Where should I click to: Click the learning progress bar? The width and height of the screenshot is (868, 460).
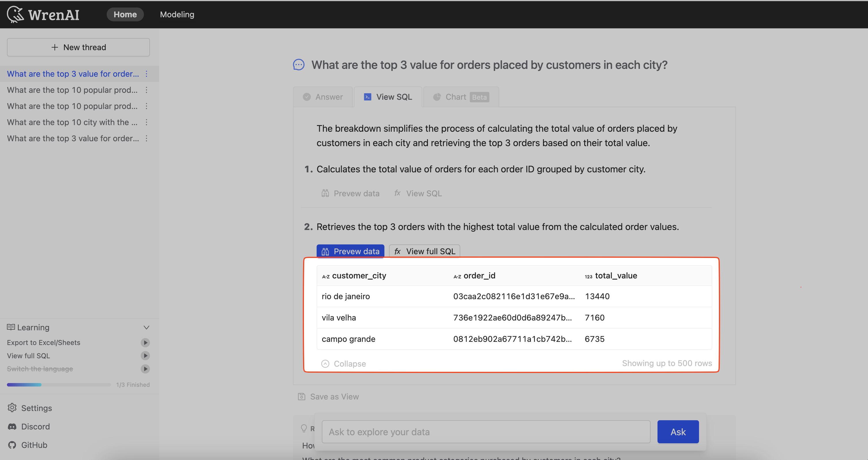pyautogui.click(x=59, y=384)
